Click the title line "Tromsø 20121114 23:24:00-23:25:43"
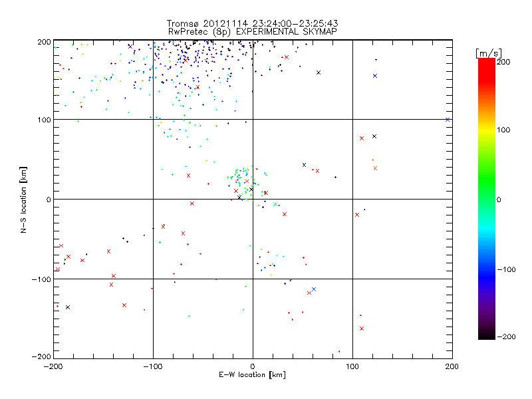This screenshot has height=399, width=532. click(252, 23)
